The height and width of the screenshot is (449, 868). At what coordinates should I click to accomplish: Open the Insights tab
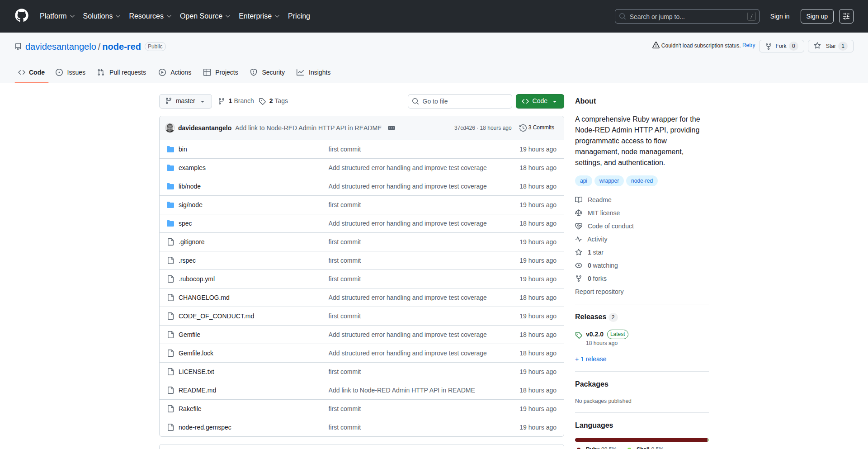314,72
